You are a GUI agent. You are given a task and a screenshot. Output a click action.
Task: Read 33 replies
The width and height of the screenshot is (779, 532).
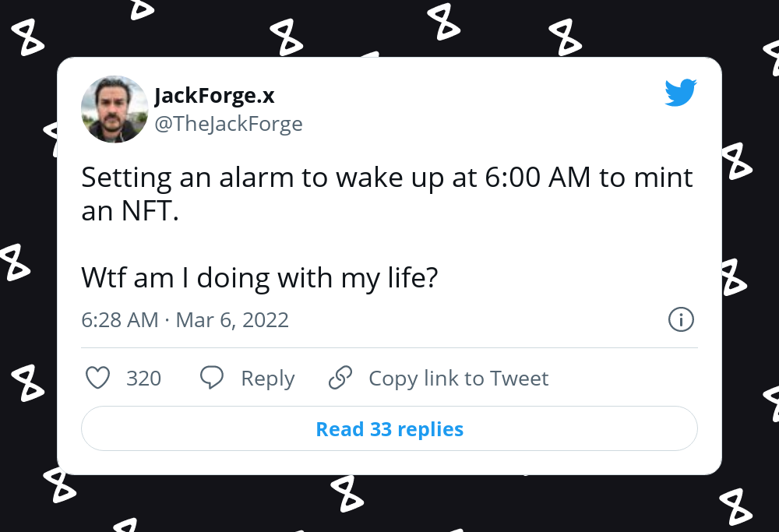(389, 428)
